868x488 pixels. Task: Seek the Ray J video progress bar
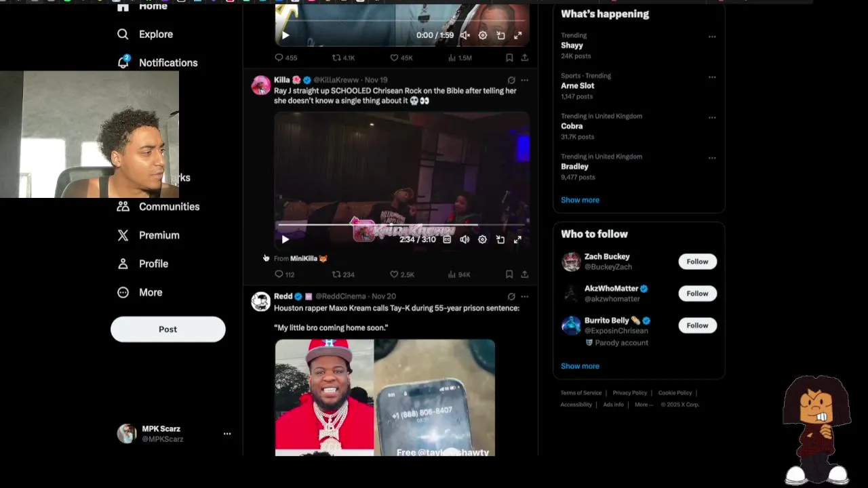[401, 224]
